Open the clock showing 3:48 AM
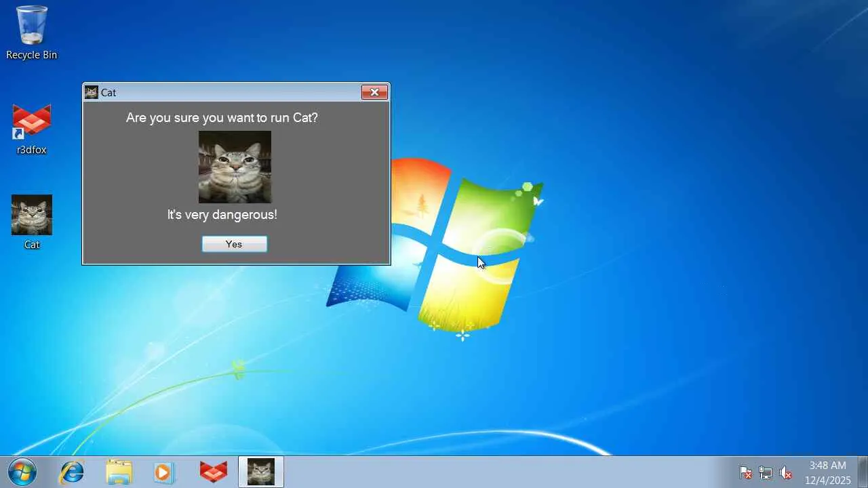868x488 pixels. click(827, 472)
